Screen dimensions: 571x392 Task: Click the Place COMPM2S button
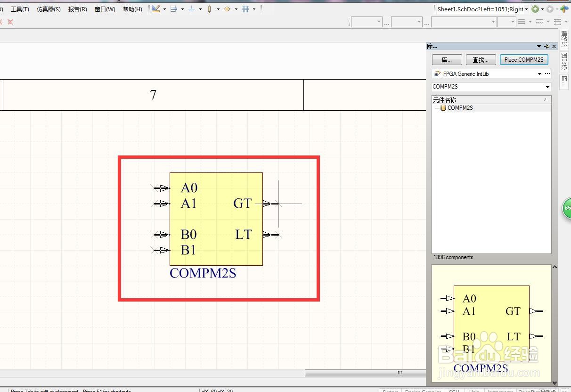click(524, 60)
